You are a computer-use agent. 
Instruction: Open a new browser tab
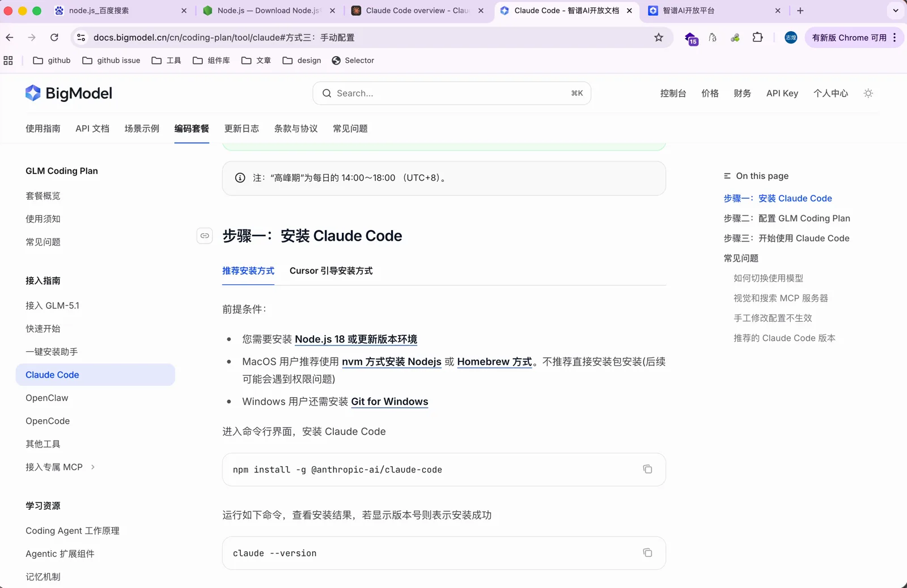click(x=800, y=11)
